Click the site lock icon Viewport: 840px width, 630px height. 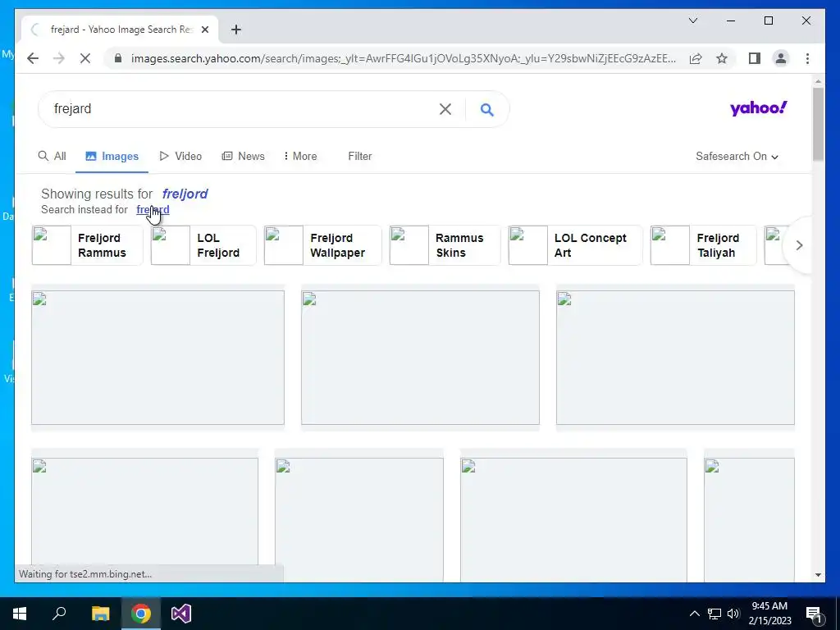(118, 58)
